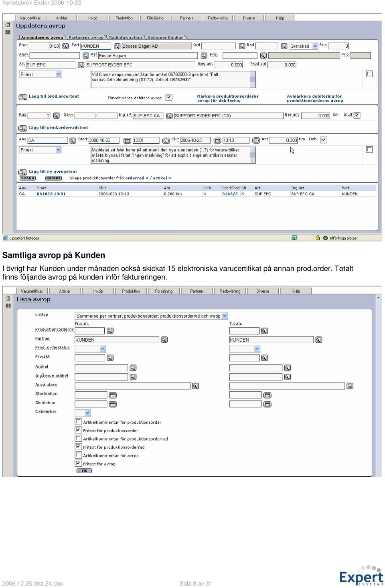Click Avmarkera debitering för produktionsorderns avrop link

coord(315,99)
